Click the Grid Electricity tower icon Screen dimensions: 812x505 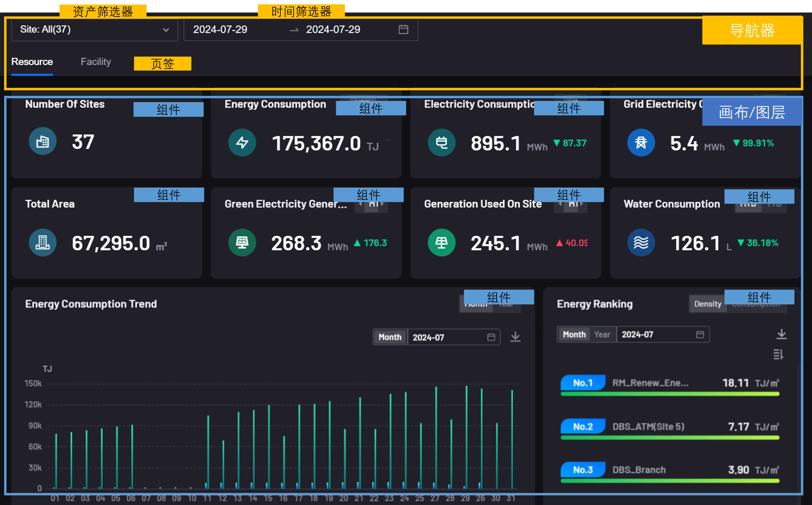click(641, 143)
